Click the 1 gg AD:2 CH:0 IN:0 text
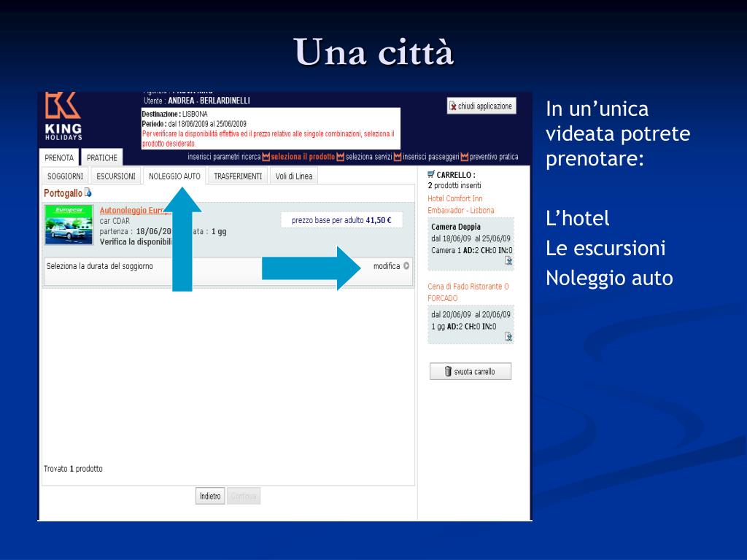This screenshot has width=747, height=560. coord(463,326)
